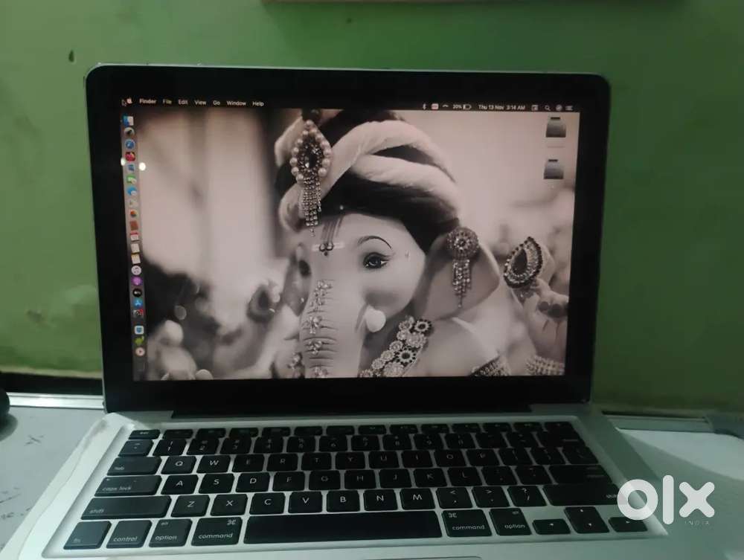Expand the View menu
This screenshot has height=560, width=744.
coord(200,103)
